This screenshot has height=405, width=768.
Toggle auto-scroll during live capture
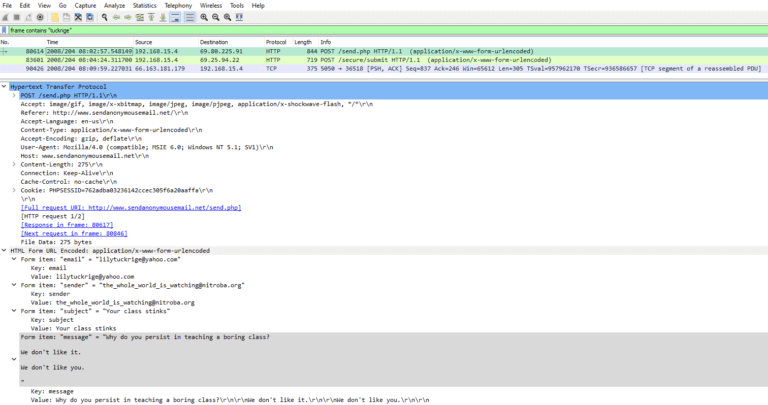click(x=176, y=17)
